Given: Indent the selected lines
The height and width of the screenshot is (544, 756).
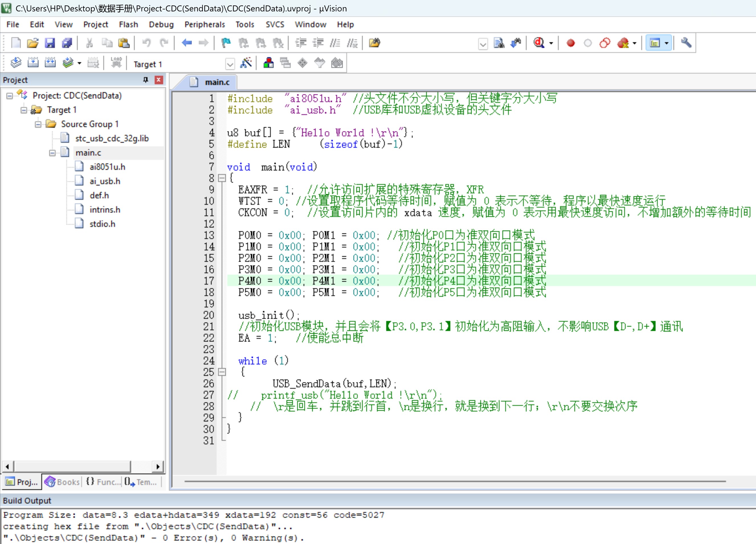Looking at the screenshot, I should pyautogui.click(x=301, y=43).
